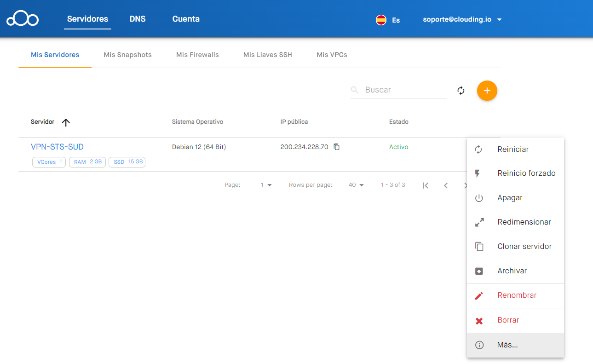Open the VPN-STS-SUD server link

point(57,147)
